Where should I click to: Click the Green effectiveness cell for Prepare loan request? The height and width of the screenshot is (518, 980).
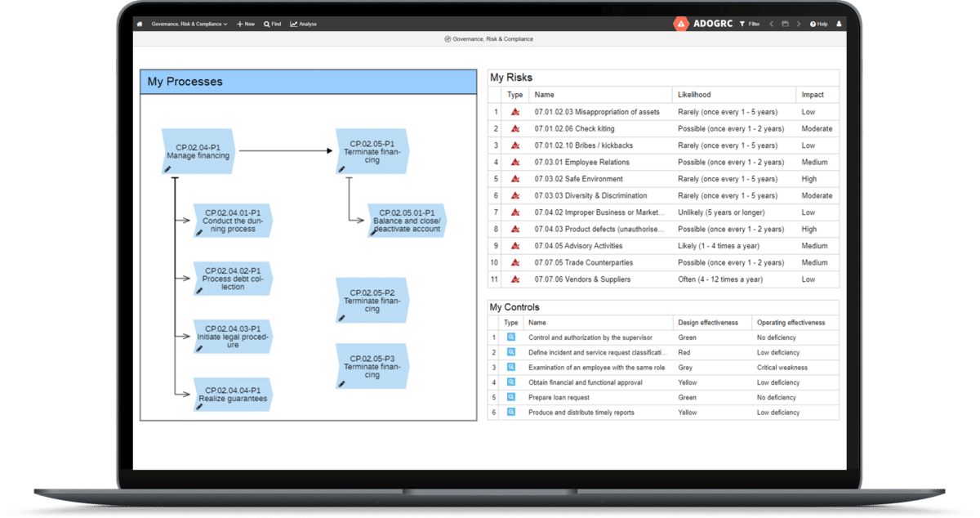[687, 397]
